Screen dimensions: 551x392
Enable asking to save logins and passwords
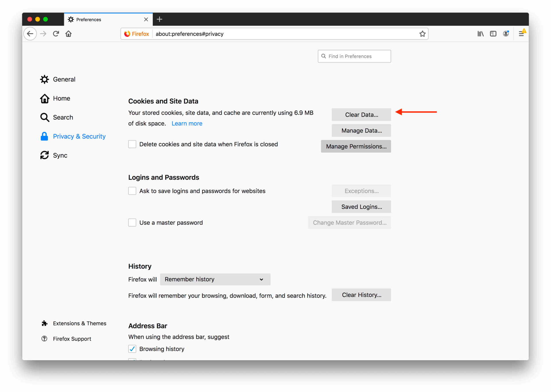tap(132, 191)
